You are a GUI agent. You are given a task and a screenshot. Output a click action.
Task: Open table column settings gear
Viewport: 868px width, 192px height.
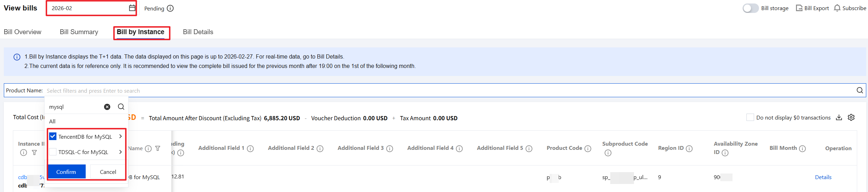point(851,118)
